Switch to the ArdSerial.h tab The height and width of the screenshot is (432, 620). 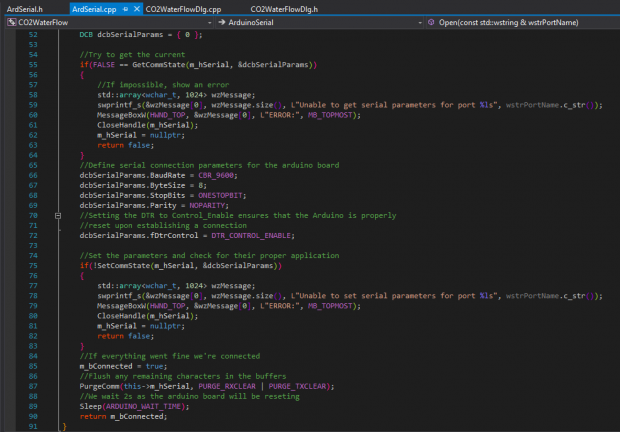pos(25,9)
